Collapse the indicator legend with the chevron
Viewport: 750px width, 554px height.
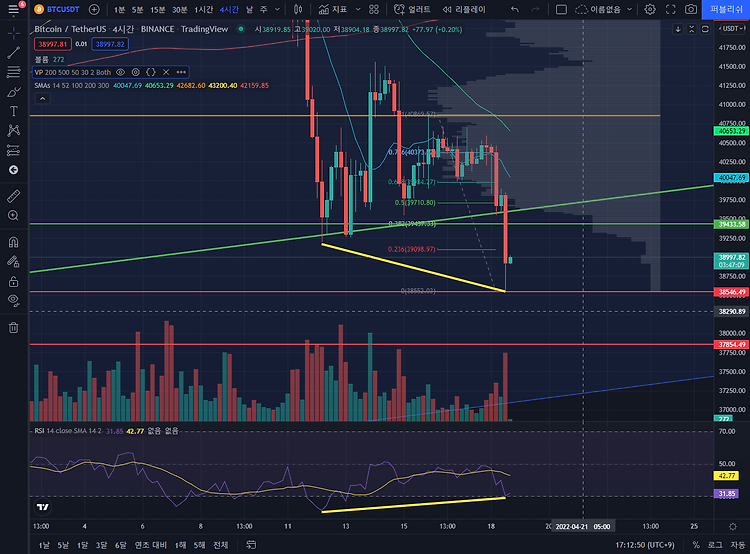click(42, 99)
